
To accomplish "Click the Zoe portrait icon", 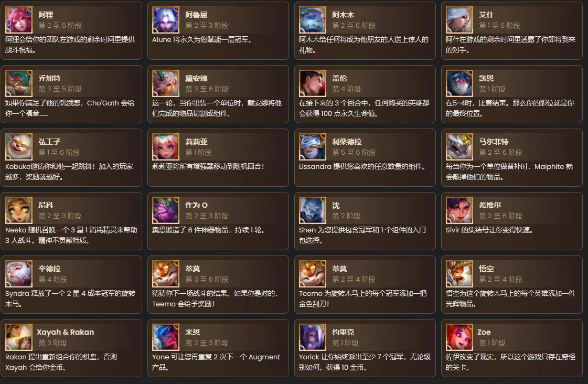I will (x=459, y=337).
